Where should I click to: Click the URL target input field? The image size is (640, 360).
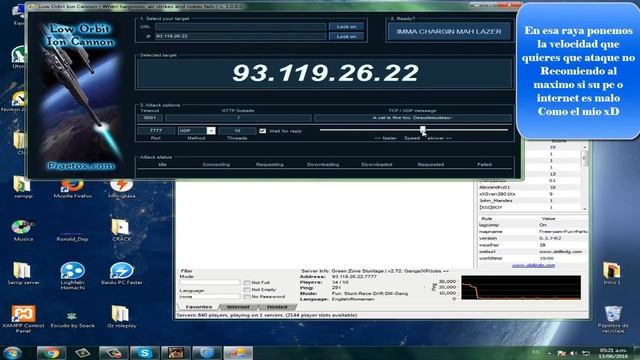click(x=240, y=27)
